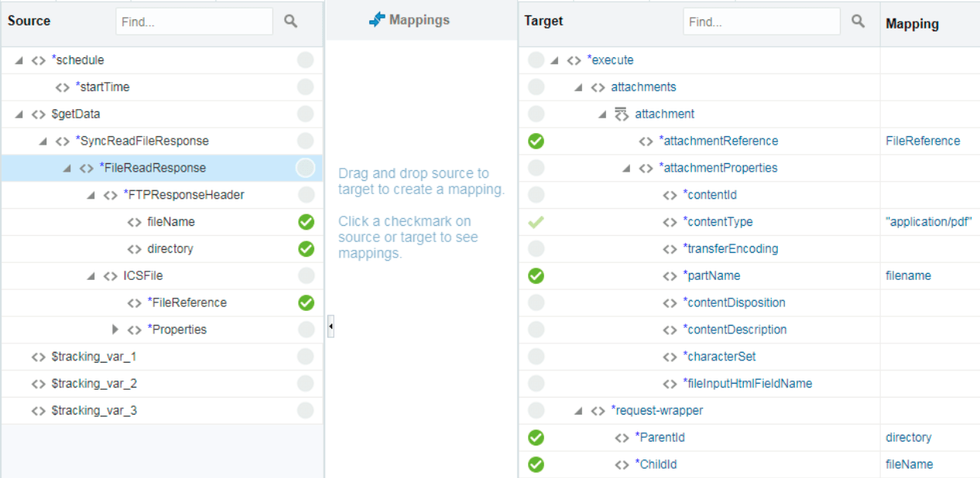The height and width of the screenshot is (478, 980).
Task: Click the element icon beside ChildId
Action: 622,465
